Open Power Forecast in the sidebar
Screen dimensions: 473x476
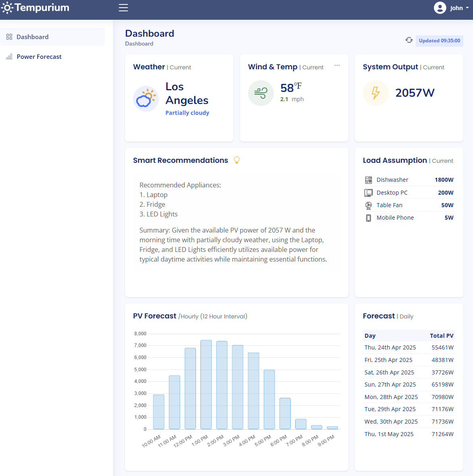point(39,57)
